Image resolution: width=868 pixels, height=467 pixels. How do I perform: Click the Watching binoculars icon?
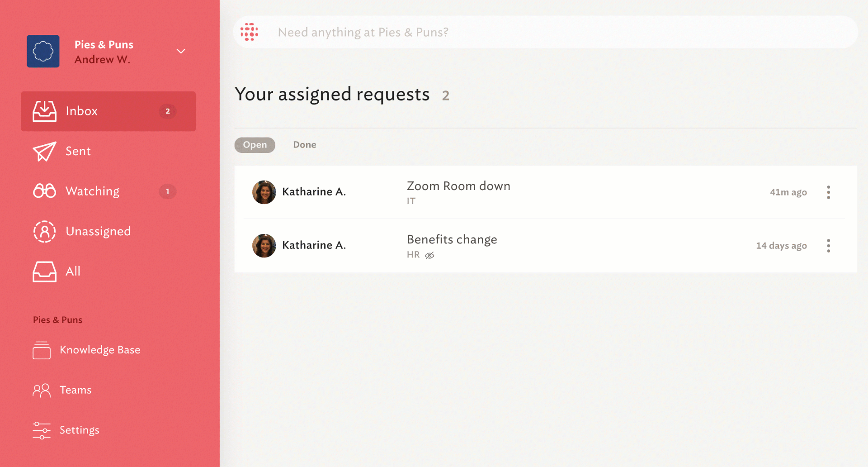pyautogui.click(x=44, y=191)
